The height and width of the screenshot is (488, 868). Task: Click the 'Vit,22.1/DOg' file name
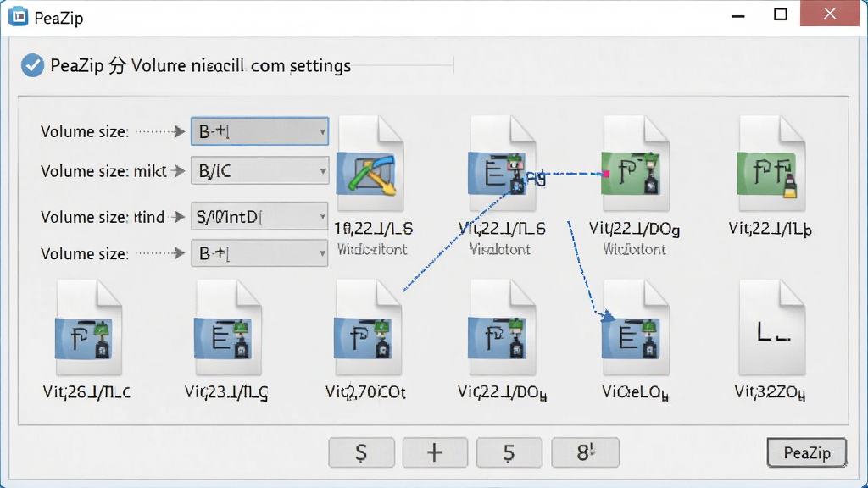[634, 229]
